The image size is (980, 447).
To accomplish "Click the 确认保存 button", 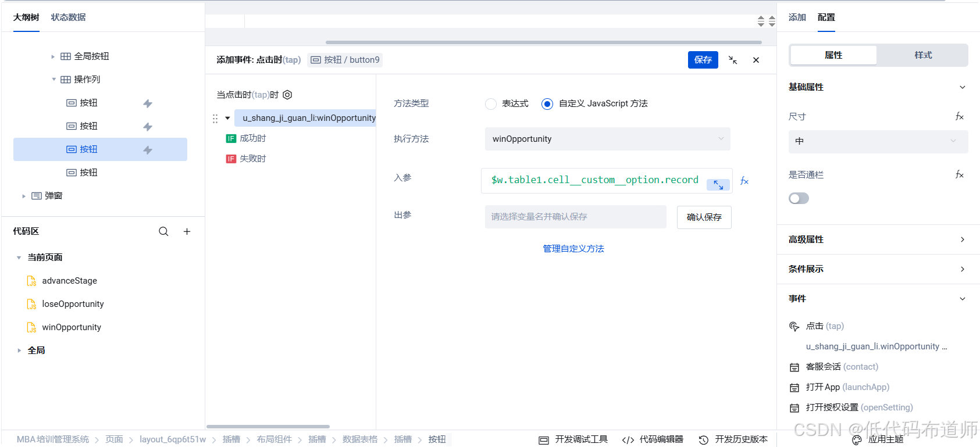I will pyautogui.click(x=704, y=217).
